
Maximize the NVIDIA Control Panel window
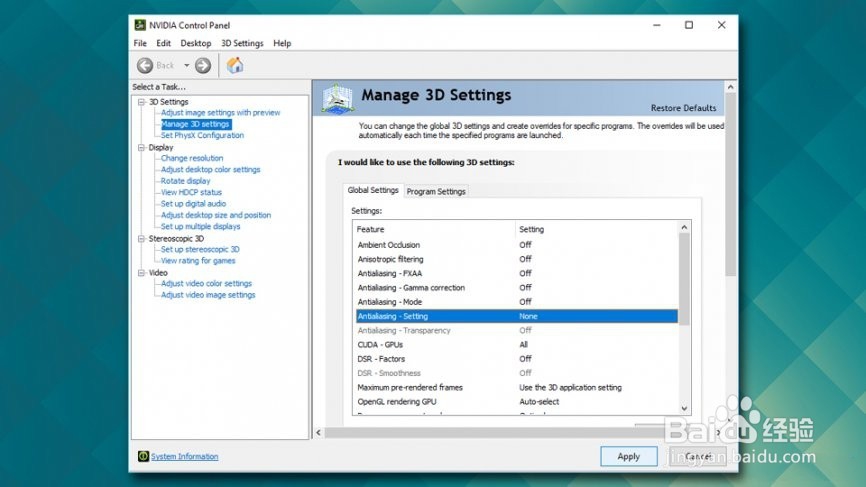pyautogui.click(x=689, y=25)
